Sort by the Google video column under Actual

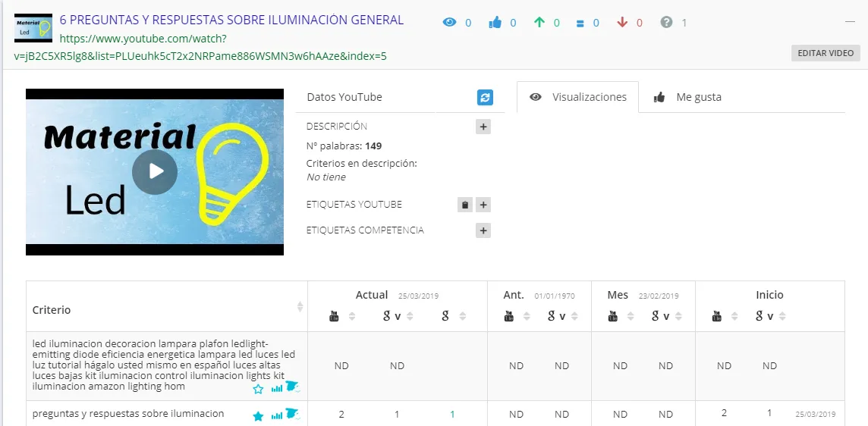410,316
